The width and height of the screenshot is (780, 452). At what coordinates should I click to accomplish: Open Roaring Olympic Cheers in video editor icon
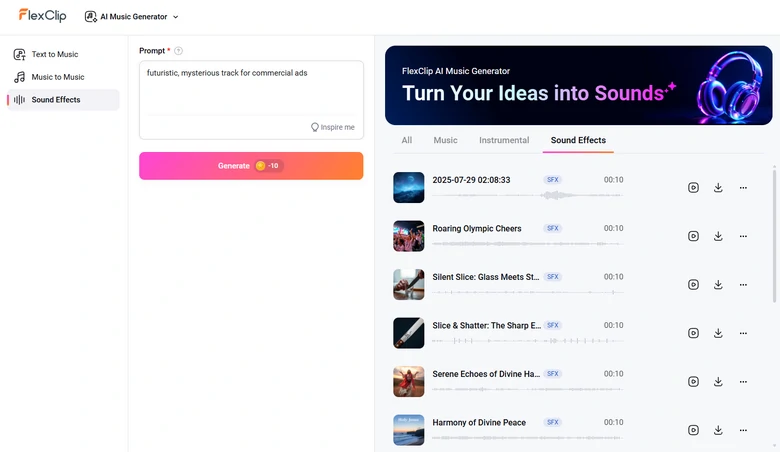pyautogui.click(x=693, y=236)
